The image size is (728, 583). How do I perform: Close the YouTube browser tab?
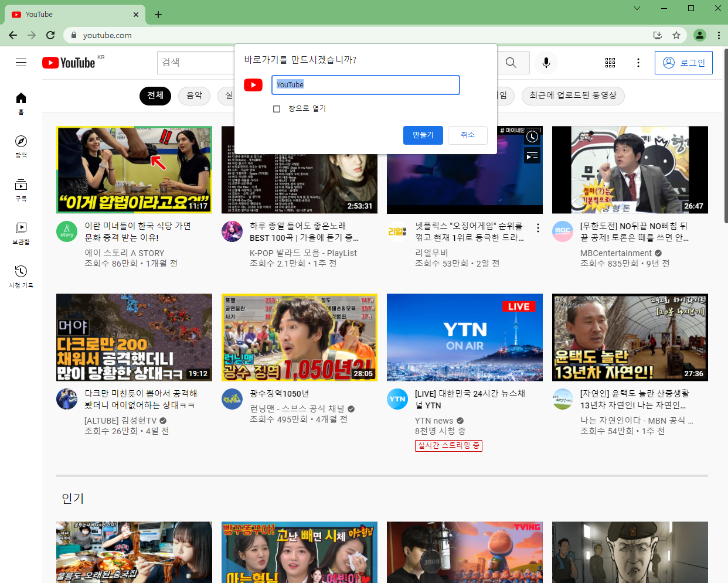(x=136, y=15)
